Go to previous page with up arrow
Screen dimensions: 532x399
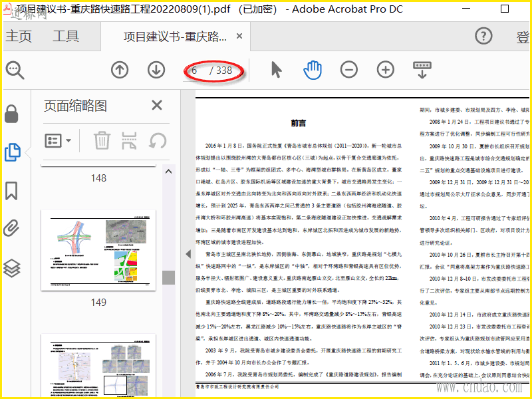[120, 70]
